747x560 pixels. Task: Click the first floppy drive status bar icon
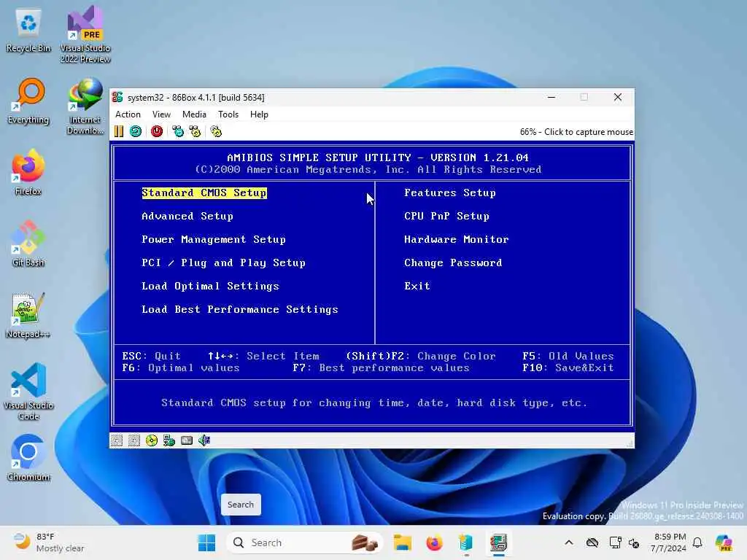point(117,440)
